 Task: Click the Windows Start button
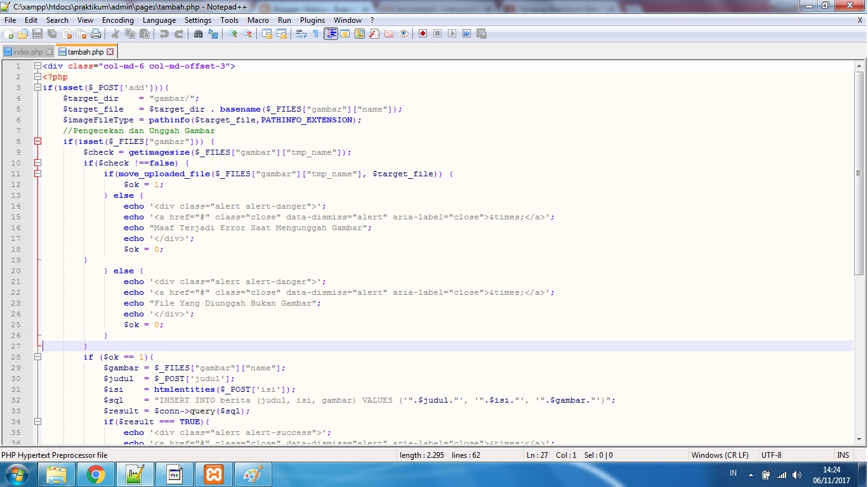pos(16,474)
